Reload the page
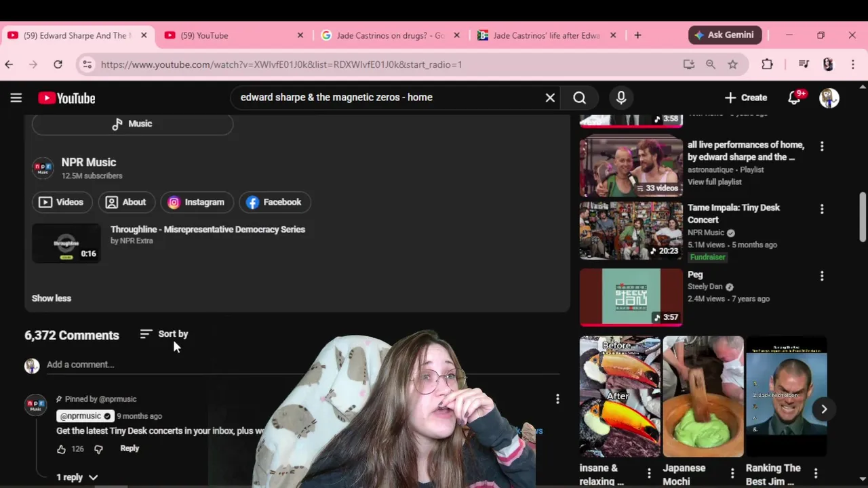The image size is (868, 488). tap(58, 64)
